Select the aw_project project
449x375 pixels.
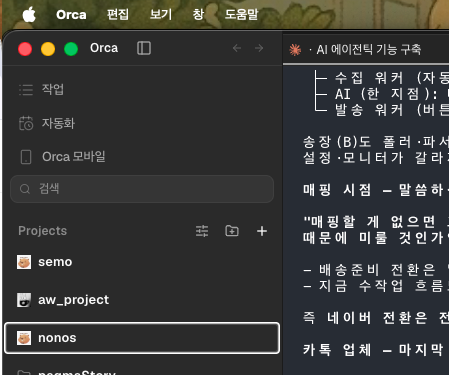tap(142, 300)
